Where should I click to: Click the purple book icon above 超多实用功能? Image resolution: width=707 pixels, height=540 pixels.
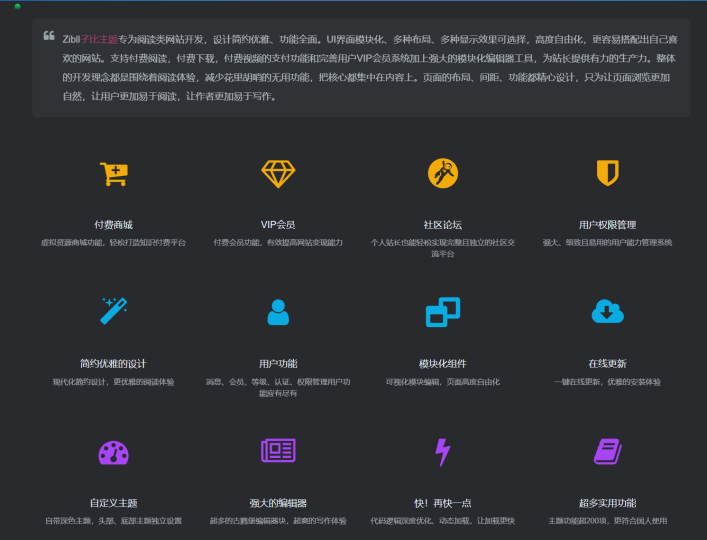607,451
